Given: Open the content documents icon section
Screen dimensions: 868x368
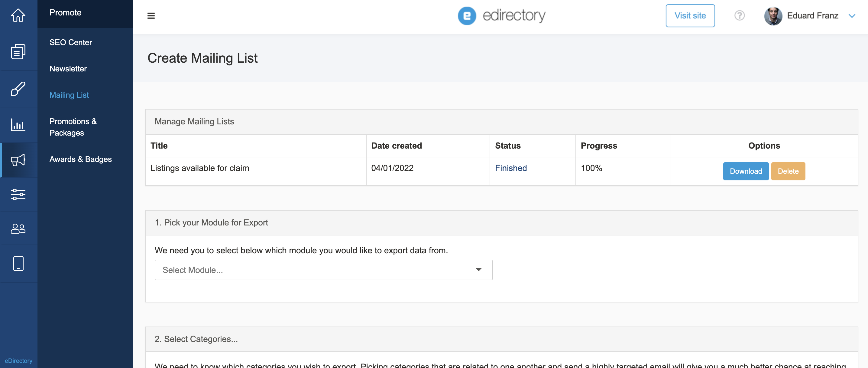Looking at the screenshot, I should point(18,52).
